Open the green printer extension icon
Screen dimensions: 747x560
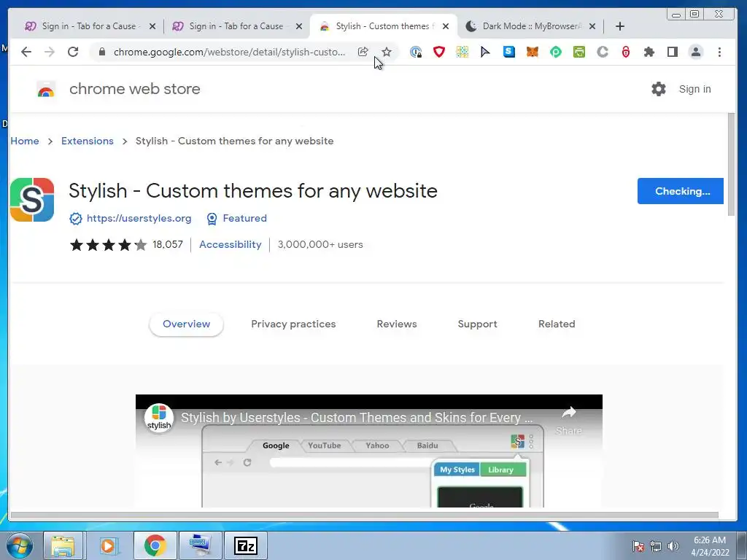point(578,52)
